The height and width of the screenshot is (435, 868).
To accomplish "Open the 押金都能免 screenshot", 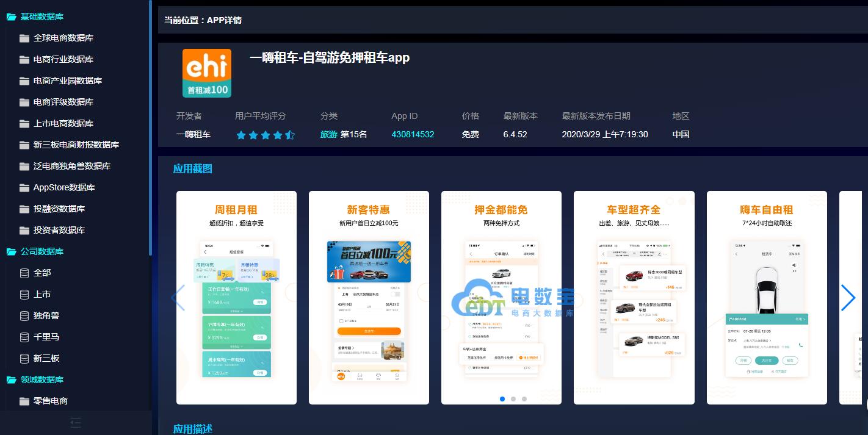I will [501, 298].
